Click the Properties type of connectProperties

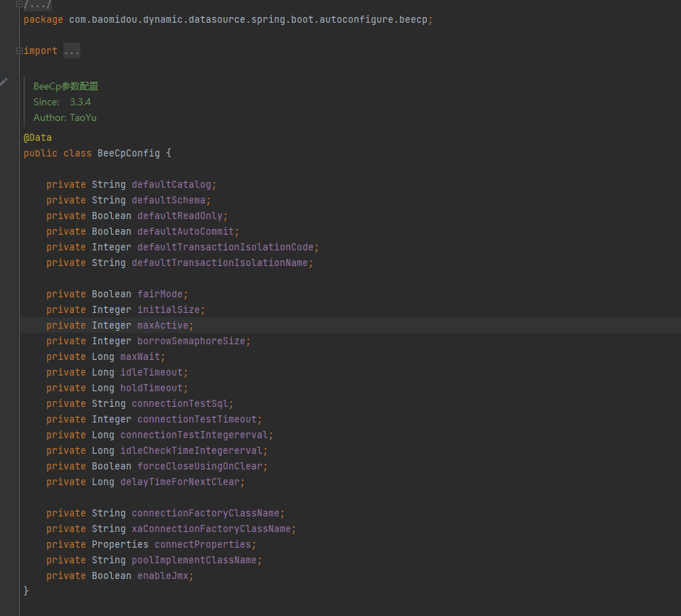pyautogui.click(x=120, y=544)
